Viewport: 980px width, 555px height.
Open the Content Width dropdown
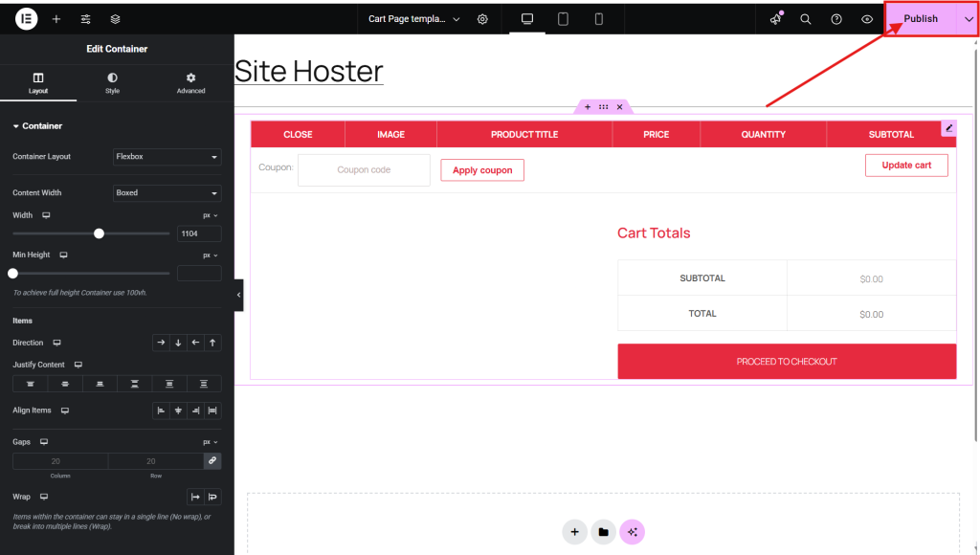[x=167, y=192]
